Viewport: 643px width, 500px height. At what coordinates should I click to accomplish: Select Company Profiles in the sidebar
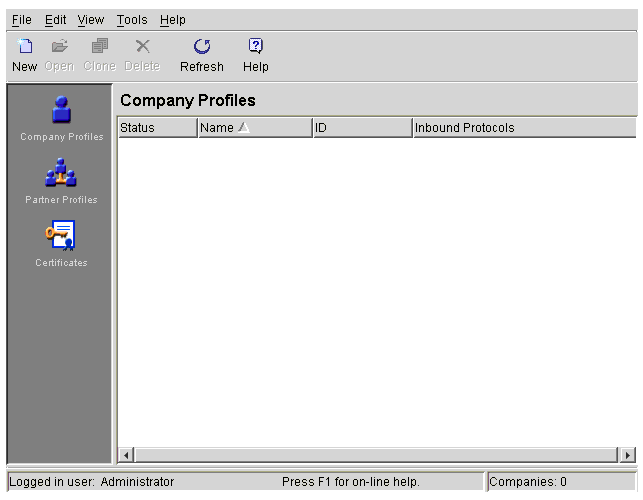click(62, 119)
